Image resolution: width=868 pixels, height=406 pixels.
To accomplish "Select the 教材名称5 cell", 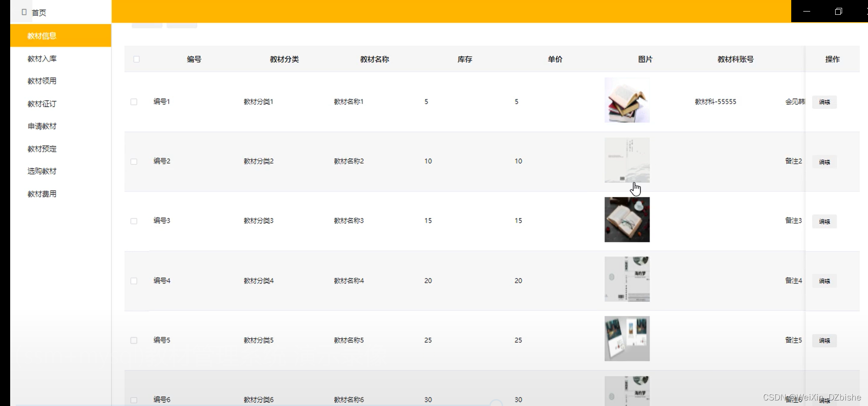I will coord(349,340).
